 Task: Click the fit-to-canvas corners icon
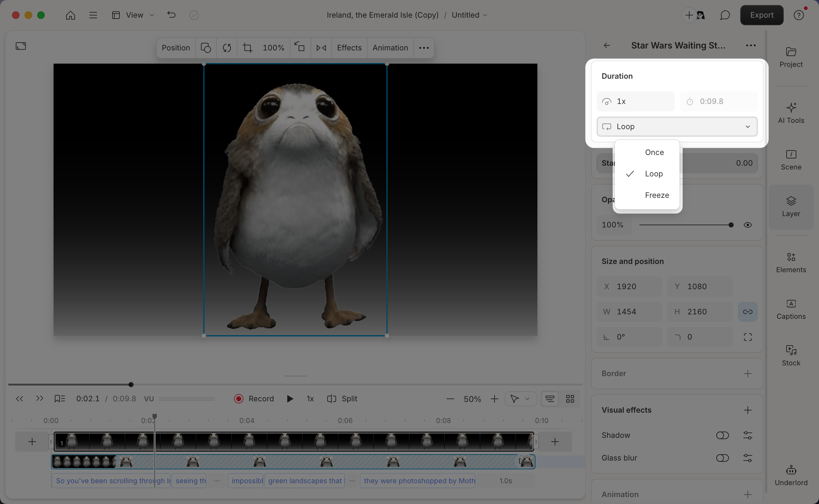tap(747, 337)
